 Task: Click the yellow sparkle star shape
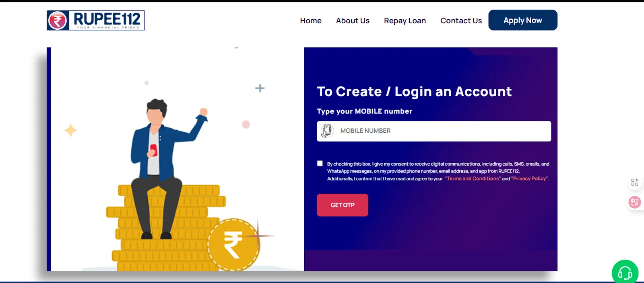71,130
